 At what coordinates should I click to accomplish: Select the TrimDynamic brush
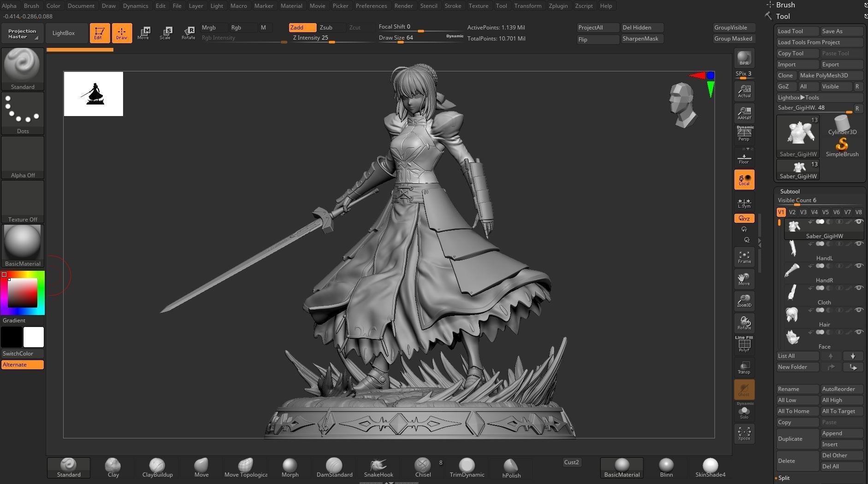(467, 468)
